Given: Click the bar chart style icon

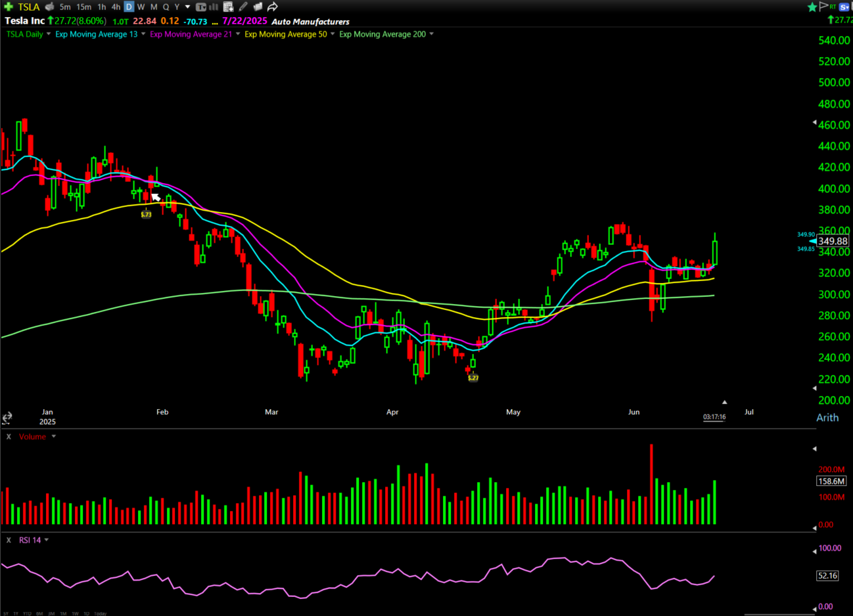Looking at the screenshot, I should 214,7.
